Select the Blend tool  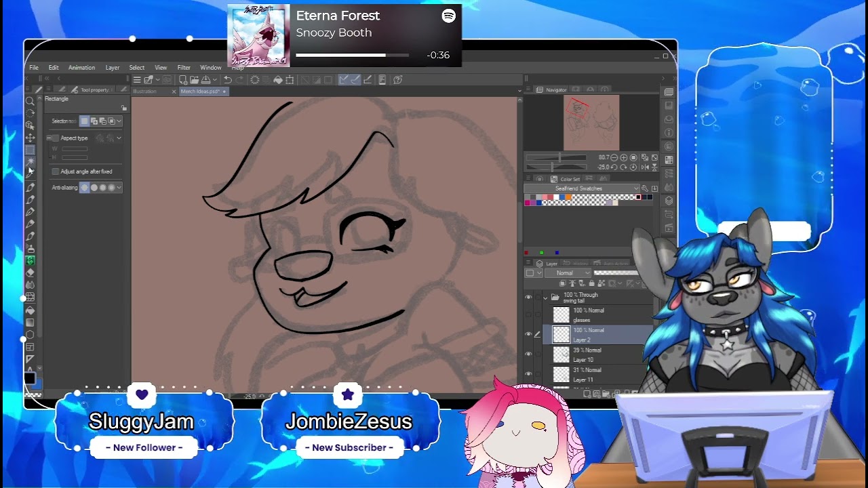point(31,285)
